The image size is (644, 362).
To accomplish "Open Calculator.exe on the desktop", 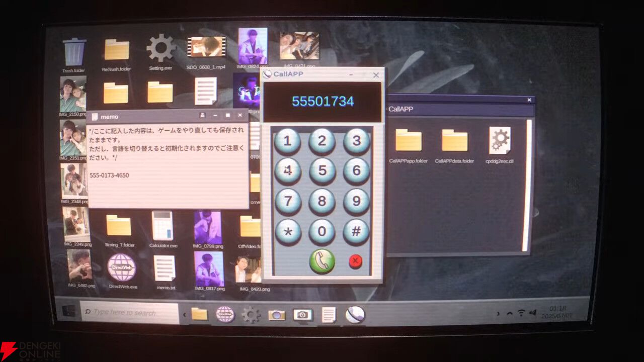I will 163,226.
